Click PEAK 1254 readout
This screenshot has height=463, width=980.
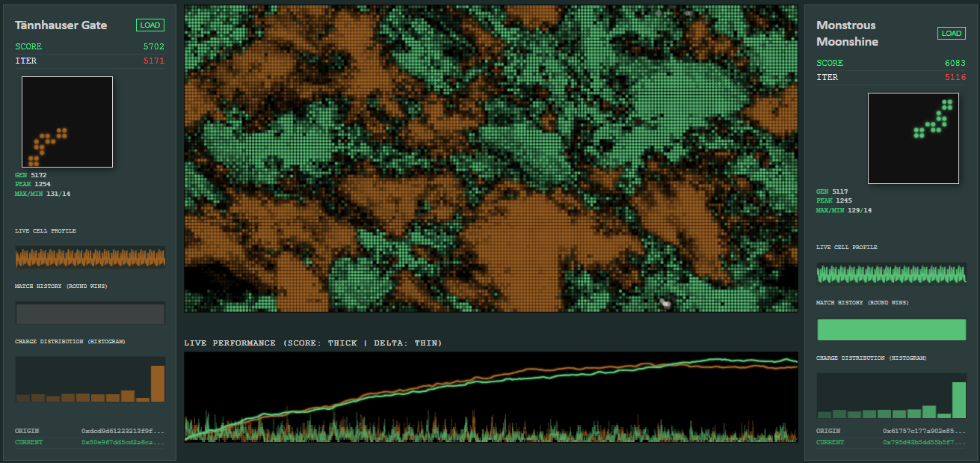33,184
